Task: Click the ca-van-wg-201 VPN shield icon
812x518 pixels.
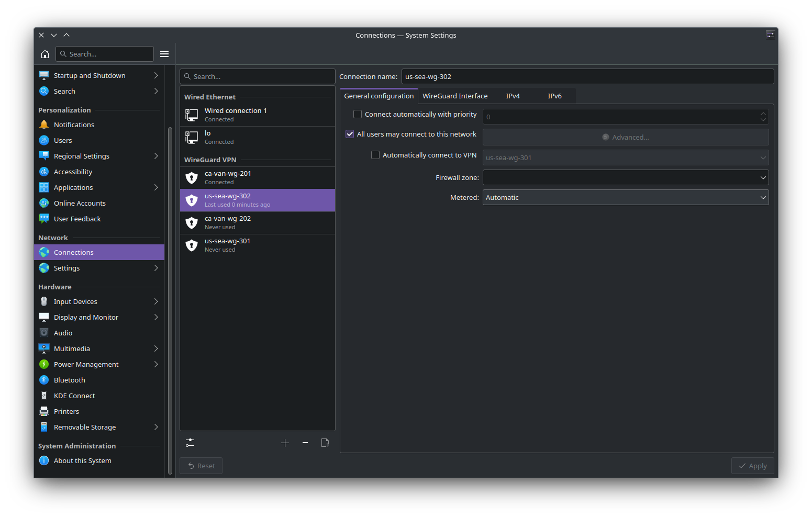Action: pos(192,178)
